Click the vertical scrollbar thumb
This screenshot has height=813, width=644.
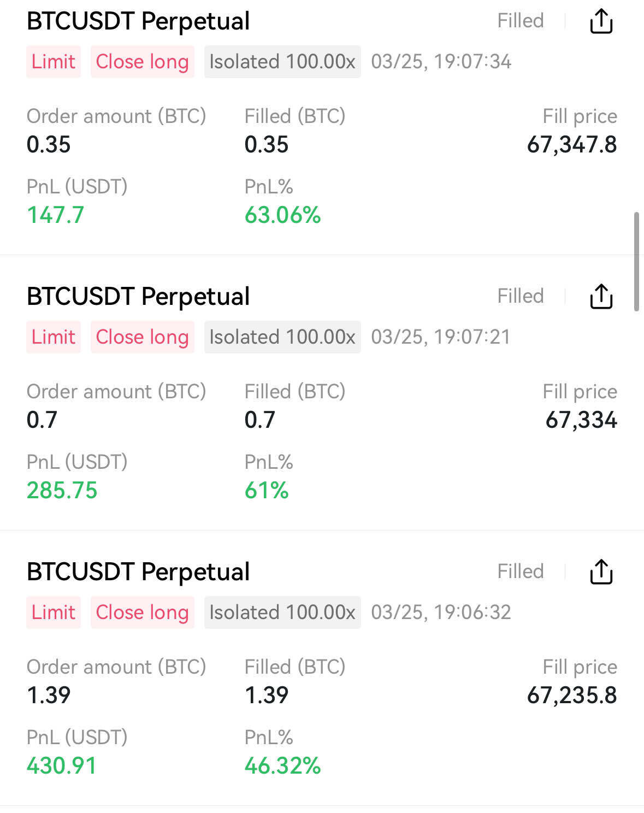point(636,261)
